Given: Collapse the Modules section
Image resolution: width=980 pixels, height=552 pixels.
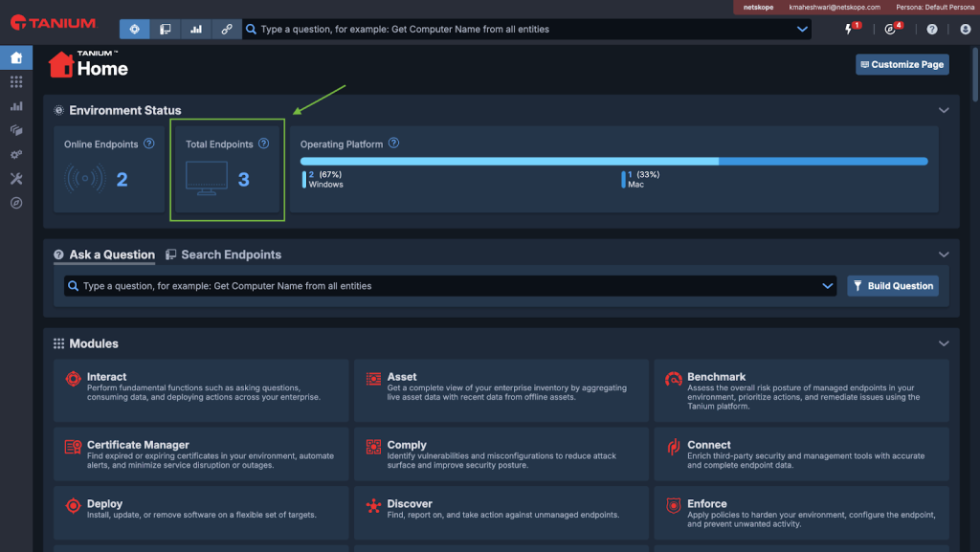Looking at the screenshot, I should 944,343.
